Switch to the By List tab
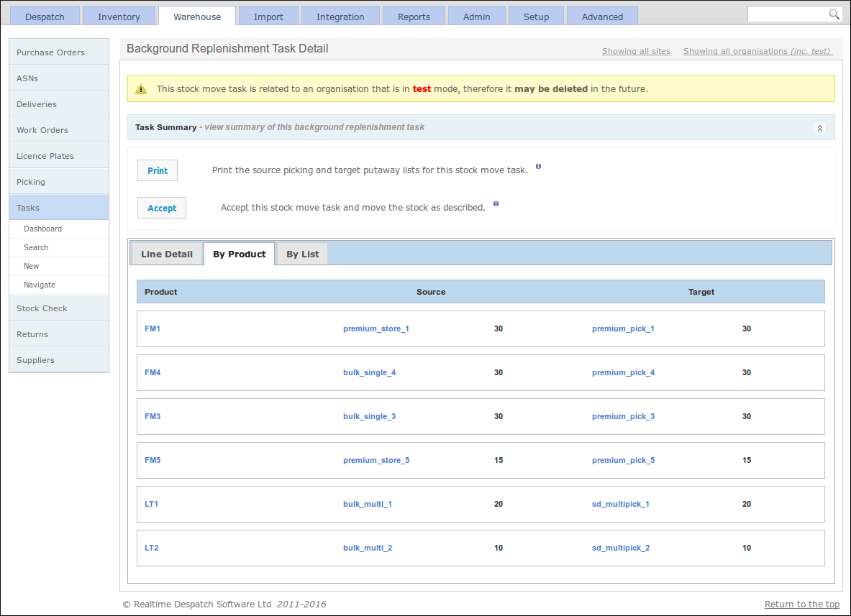This screenshot has height=616, width=851. [302, 254]
